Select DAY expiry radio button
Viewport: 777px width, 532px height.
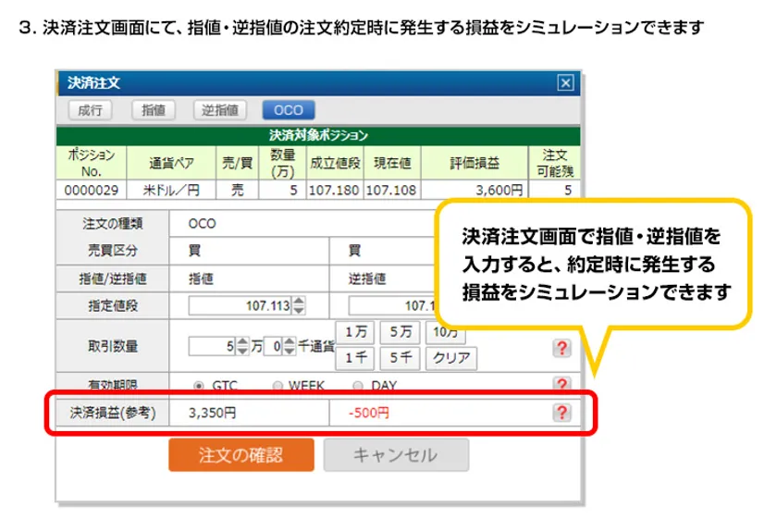[358, 385]
